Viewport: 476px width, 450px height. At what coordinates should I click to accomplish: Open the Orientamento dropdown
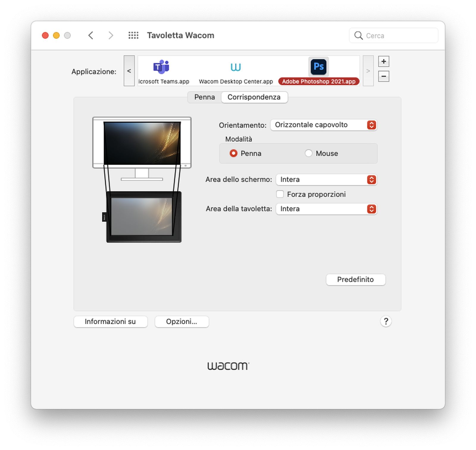[324, 125]
